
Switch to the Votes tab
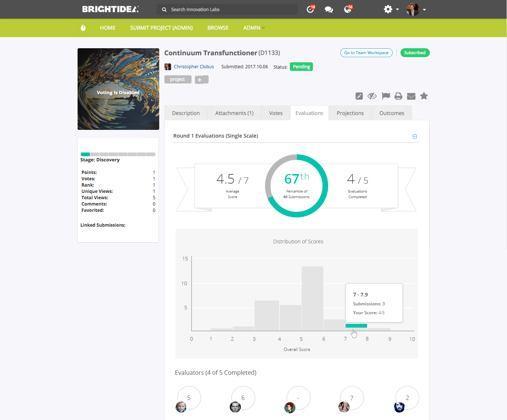click(x=276, y=113)
